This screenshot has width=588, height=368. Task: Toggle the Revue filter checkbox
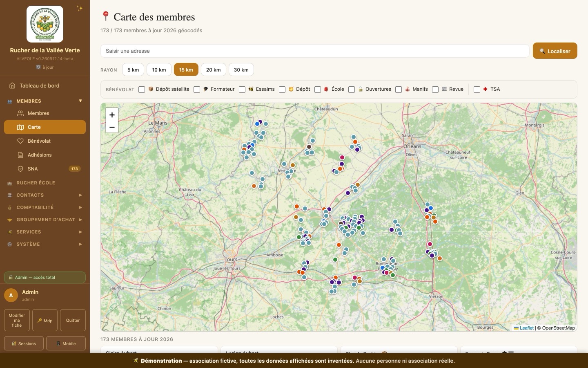[x=435, y=90]
